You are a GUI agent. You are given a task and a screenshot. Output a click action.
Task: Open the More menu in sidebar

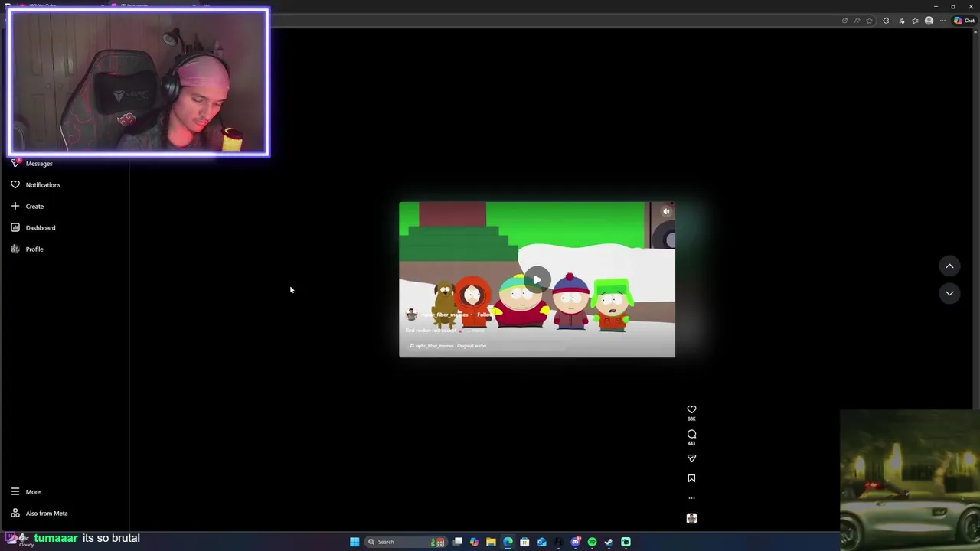[33, 492]
